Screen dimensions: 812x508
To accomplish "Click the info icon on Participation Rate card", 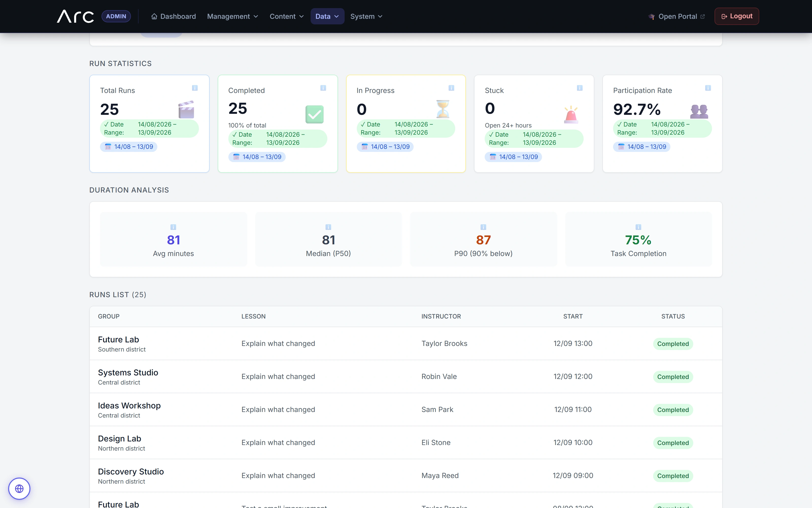I will [708, 88].
